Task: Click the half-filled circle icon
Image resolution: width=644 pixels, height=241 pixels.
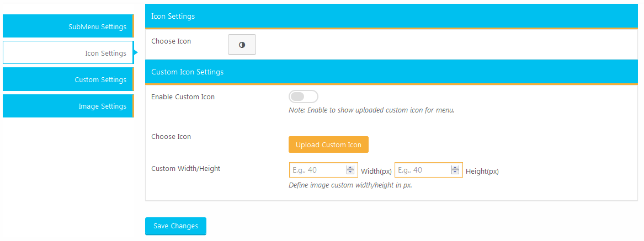Action: click(242, 45)
